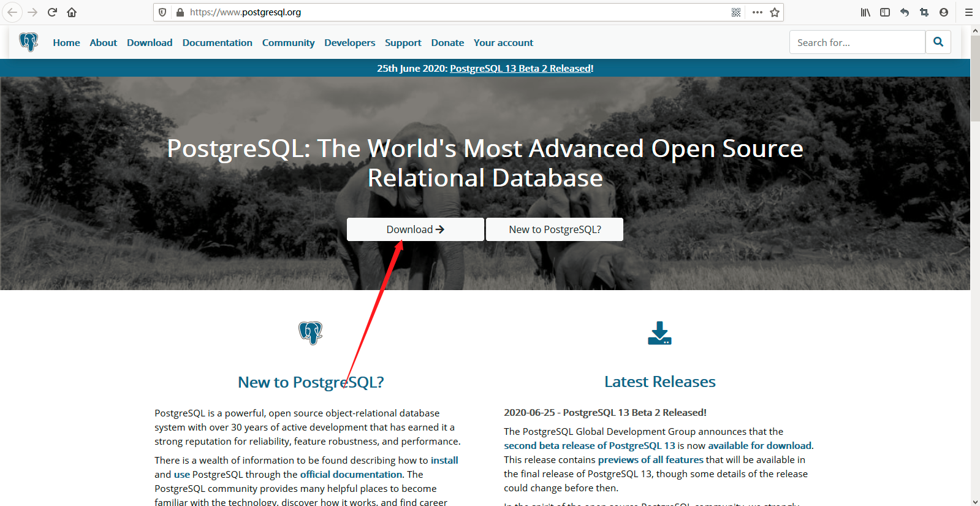Click the scrollbar up arrow

[x=975, y=29]
